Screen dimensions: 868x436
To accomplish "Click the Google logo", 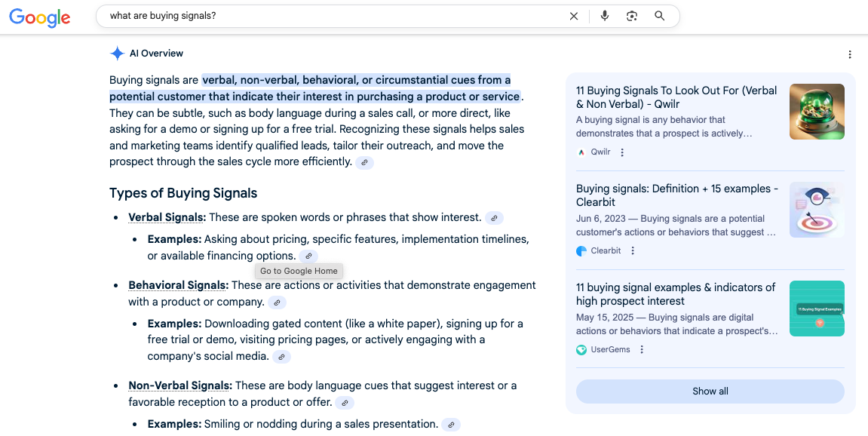I will tap(40, 18).
